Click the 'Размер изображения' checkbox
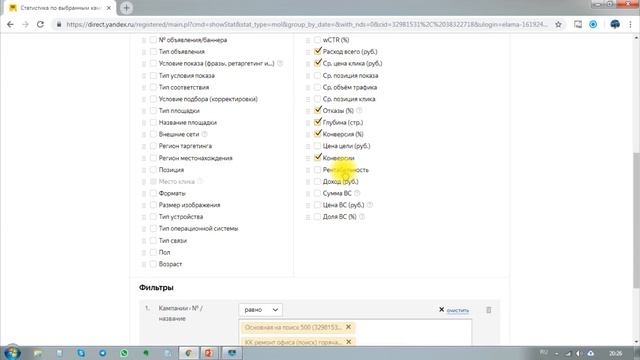 [x=153, y=204]
